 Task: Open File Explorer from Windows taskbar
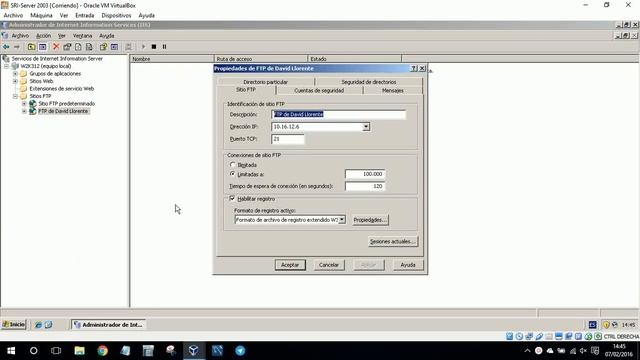79,351
